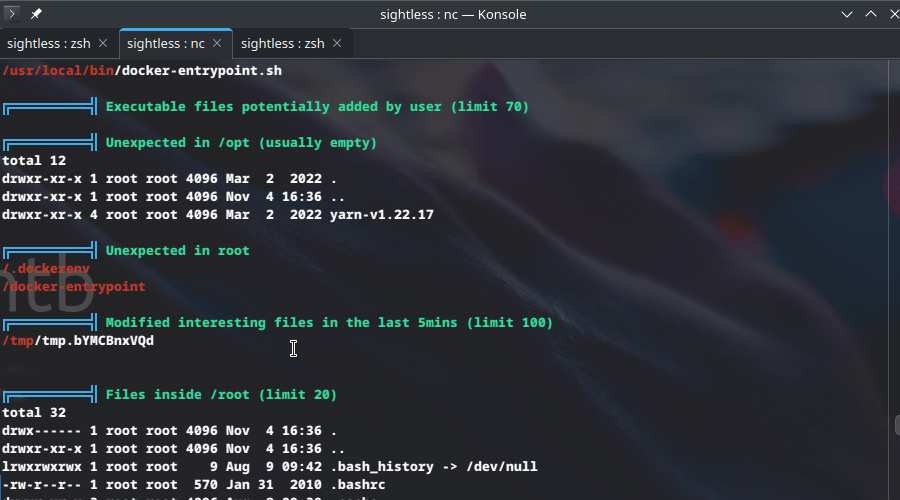Minimize the Konsole window using the down chevron

[847, 14]
